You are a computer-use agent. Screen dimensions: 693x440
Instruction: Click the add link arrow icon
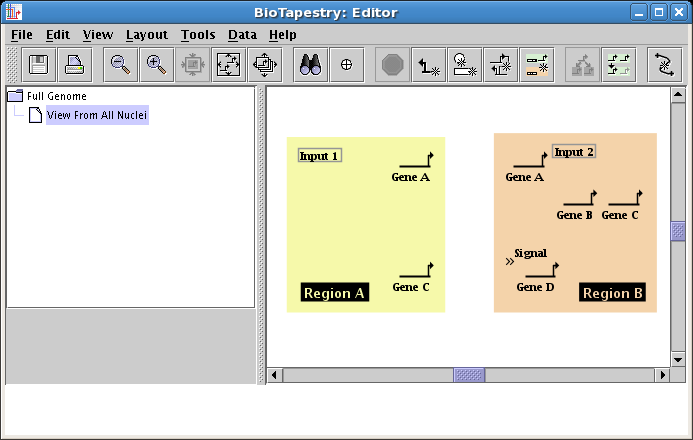pyautogui.click(x=430, y=65)
